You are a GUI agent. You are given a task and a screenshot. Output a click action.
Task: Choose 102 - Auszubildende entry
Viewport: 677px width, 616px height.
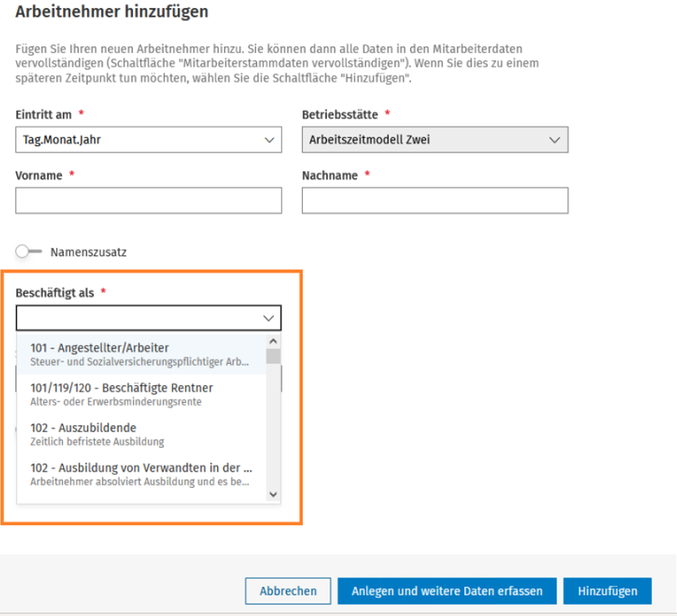pos(141,434)
